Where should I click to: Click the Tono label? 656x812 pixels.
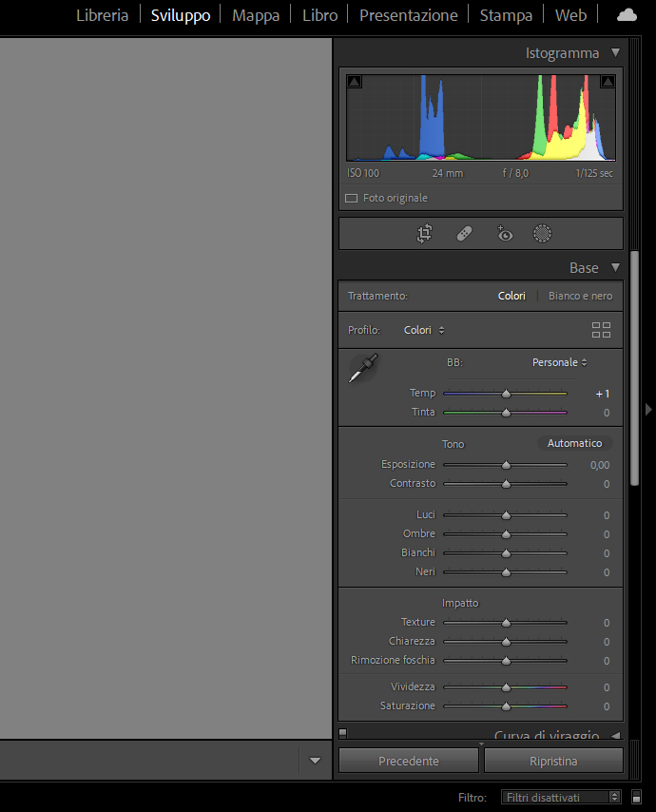(453, 444)
